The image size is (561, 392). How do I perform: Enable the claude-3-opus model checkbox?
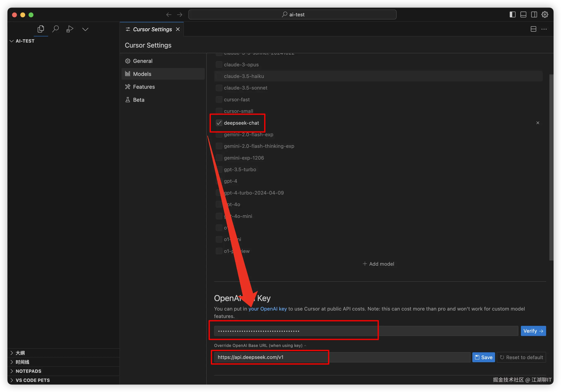click(219, 65)
